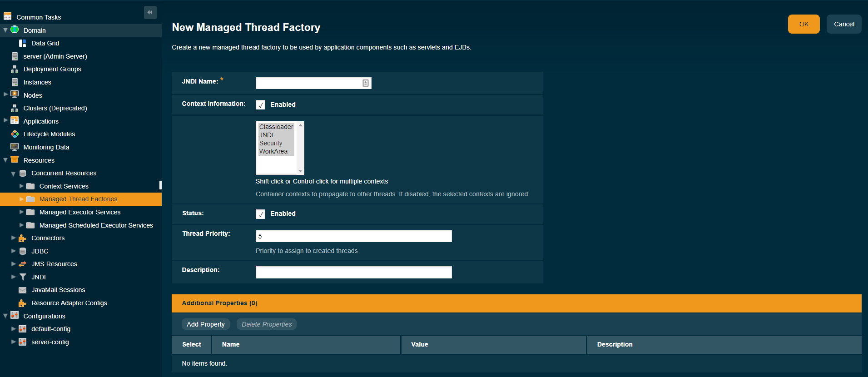The height and width of the screenshot is (377, 868).
Task: Select WorkArea in the context list
Action: coord(273,151)
